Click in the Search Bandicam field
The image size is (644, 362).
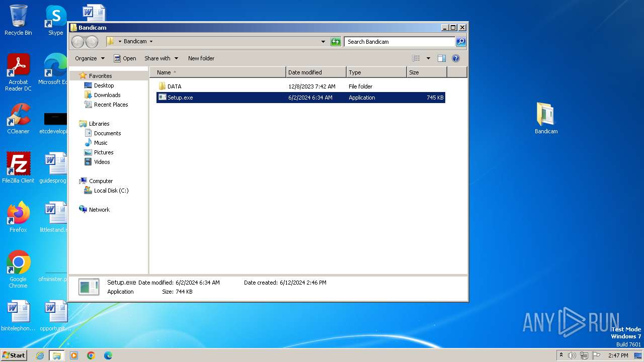[x=400, y=42]
